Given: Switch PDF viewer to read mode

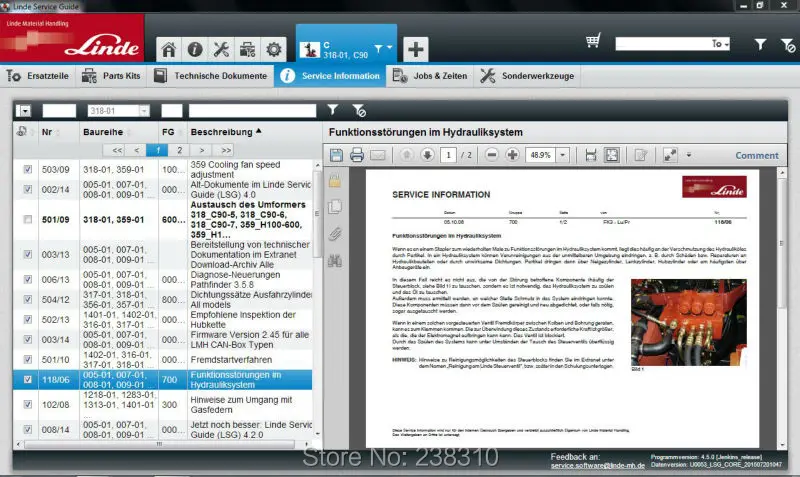Looking at the screenshot, I should tap(670, 155).
